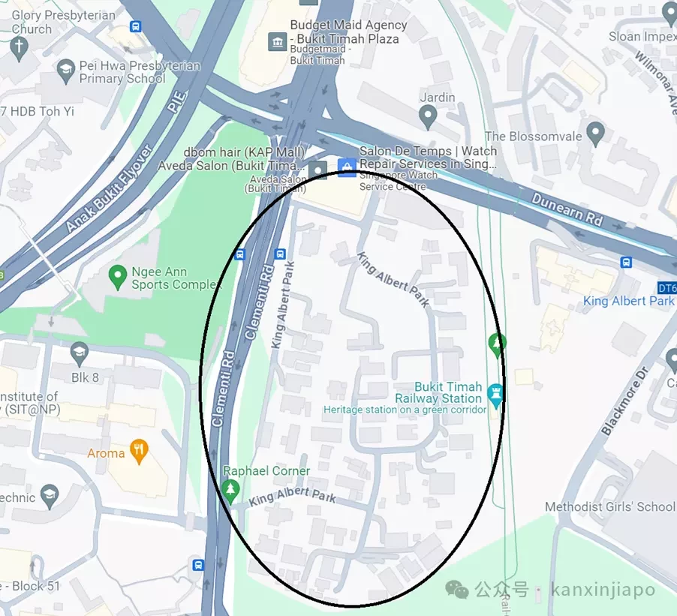Select The Blossomvale location pin
This screenshot has width=677, height=616.
(595, 134)
